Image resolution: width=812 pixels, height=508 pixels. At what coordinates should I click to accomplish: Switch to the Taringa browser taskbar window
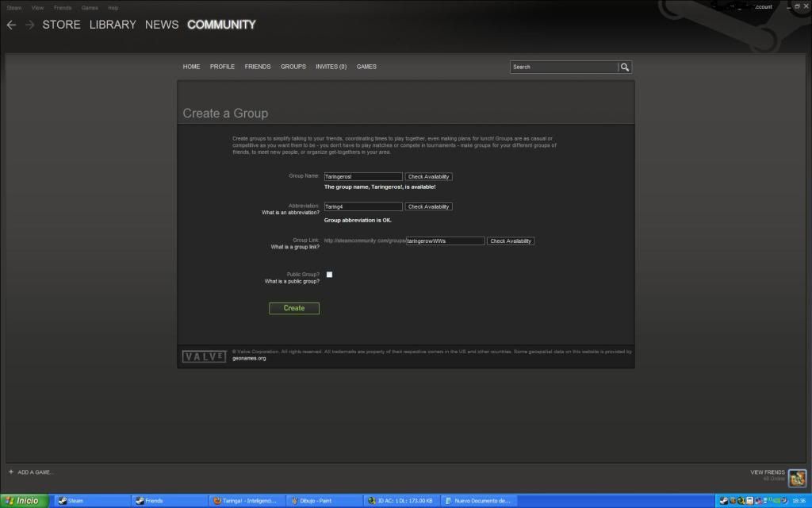pyautogui.click(x=247, y=501)
